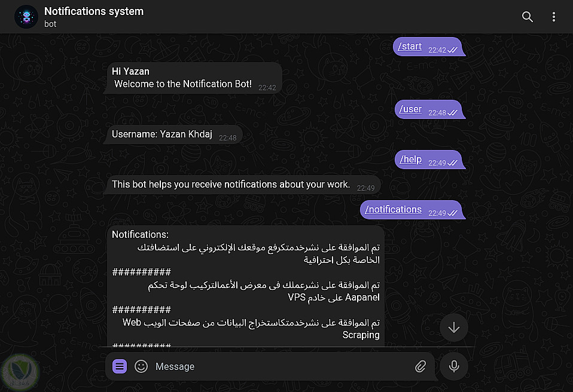Screen dimensions: 573x392
Task: Open search in Notifications system chat
Action: (527, 17)
